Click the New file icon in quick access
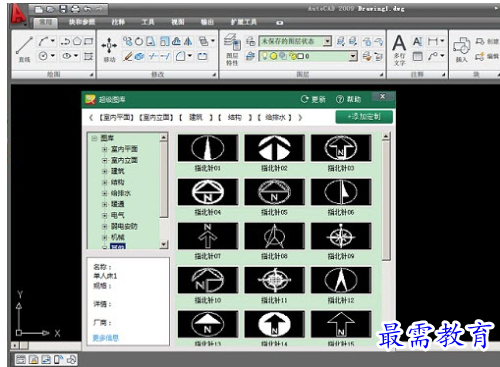Image resolution: width=500 pixels, height=367 pixels. 39,9
